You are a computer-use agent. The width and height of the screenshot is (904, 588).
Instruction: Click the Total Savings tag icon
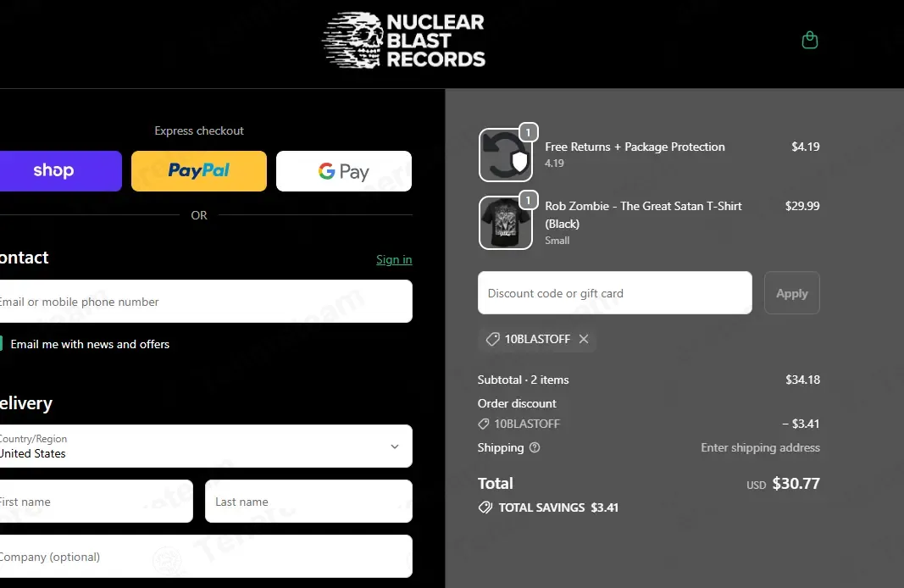click(x=485, y=508)
